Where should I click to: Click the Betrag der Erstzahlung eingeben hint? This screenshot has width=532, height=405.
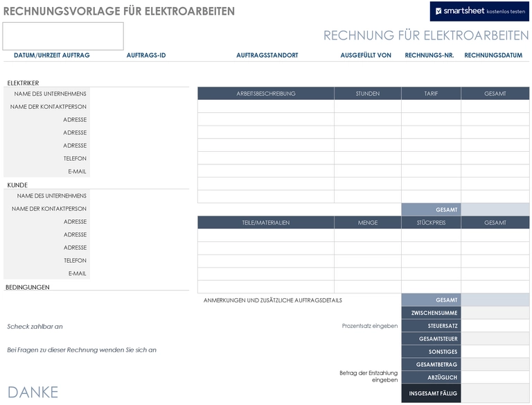369,377
